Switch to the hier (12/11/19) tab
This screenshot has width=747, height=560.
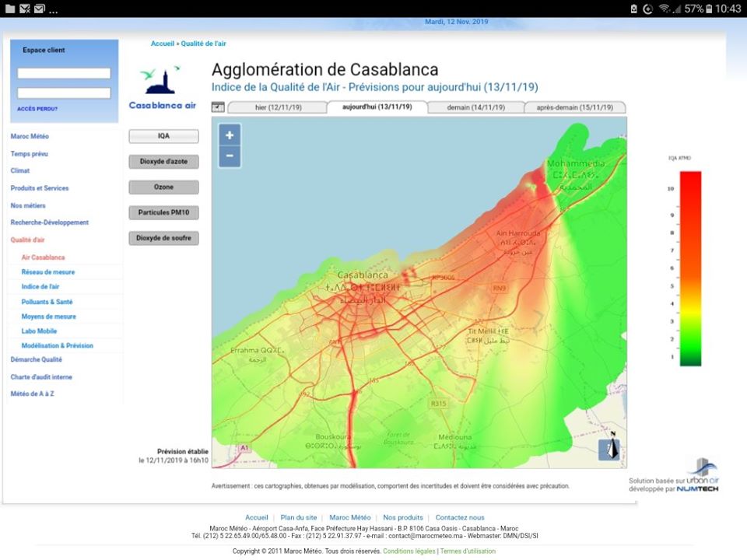tap(278, 107)
